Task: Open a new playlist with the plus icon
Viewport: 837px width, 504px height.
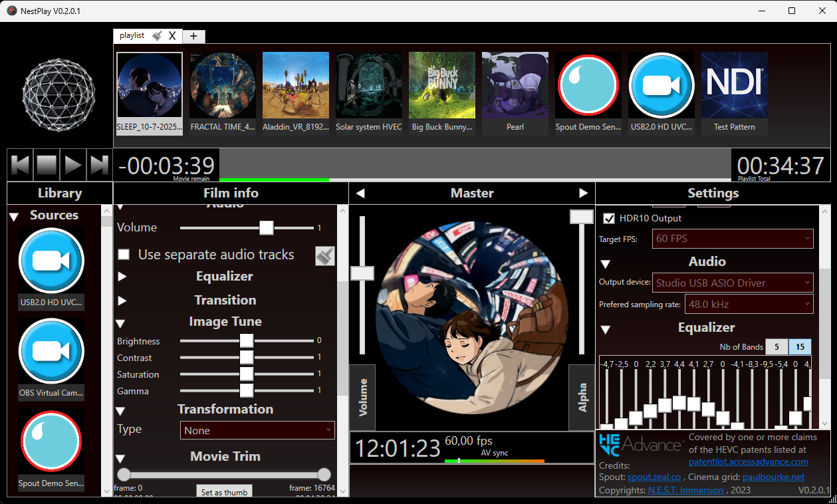Action: pyautogui.click(x=193, y=36)
